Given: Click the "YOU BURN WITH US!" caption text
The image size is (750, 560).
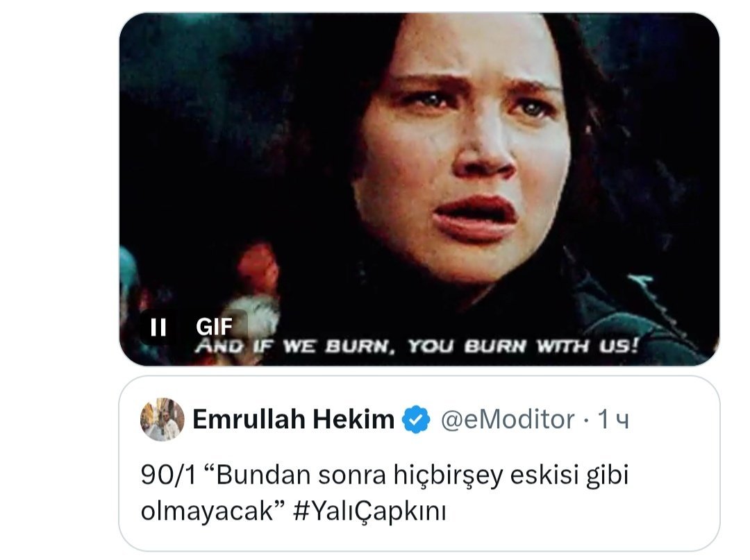Looking at the screenshot, I should pyautogui.click(x=523, y=345).
